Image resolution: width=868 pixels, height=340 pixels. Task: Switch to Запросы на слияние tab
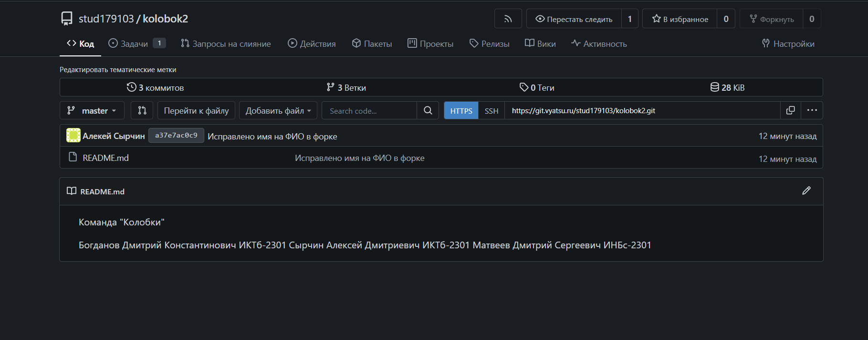(226, 43)
